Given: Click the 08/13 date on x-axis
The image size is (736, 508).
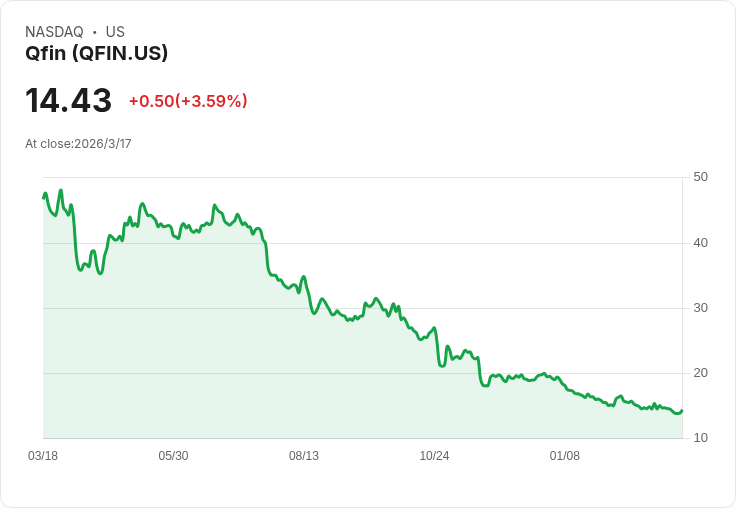Looking at the screenshot, I should tap(304, 456).
